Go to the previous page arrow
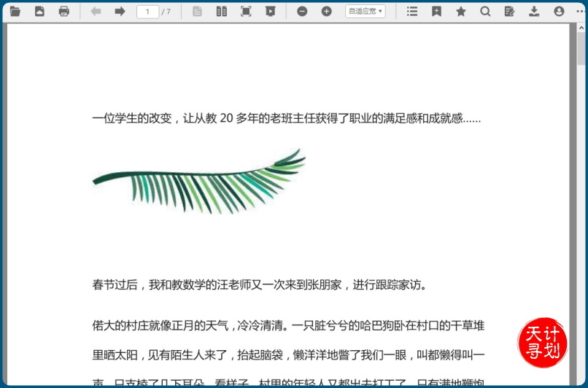The image size is (588, 388). pyautogui.click(x=96, y=11)
